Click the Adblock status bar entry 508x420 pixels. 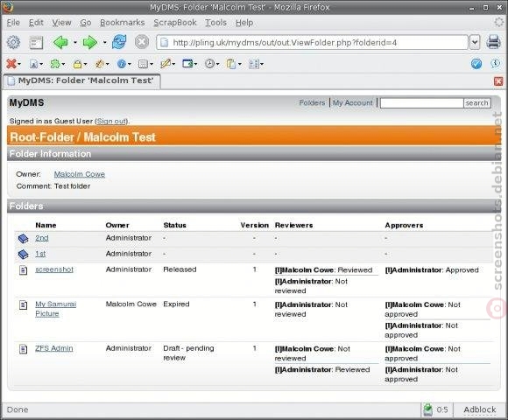coord(479,409)
